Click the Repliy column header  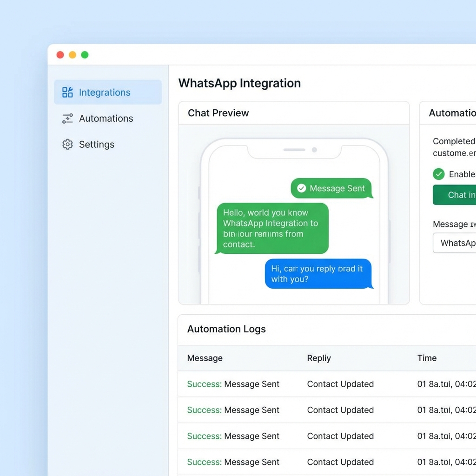319,358
